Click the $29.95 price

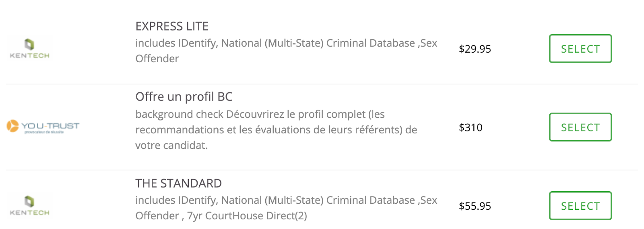click(475, 49)
